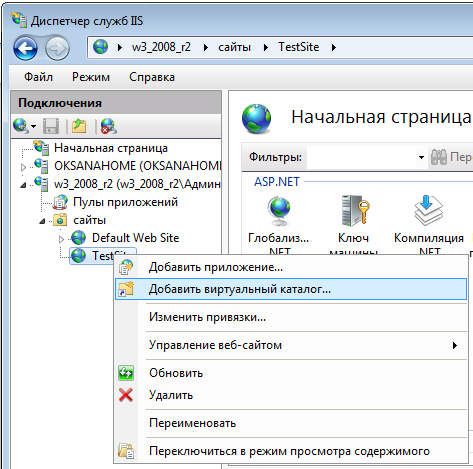Click the Default Web Site globe icon
Screen dimensions: 473x469
[x=79, y=238]
